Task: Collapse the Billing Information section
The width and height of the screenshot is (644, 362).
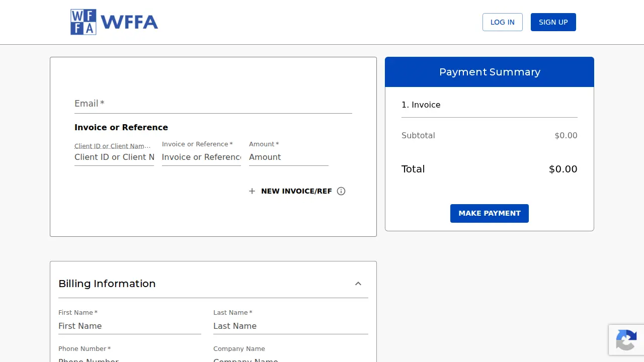Action: 358,284
